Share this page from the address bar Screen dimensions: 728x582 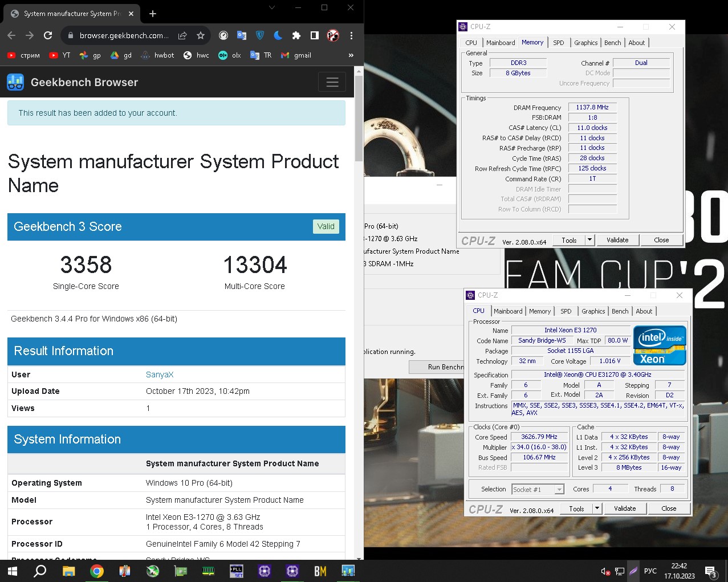(182, 35)
